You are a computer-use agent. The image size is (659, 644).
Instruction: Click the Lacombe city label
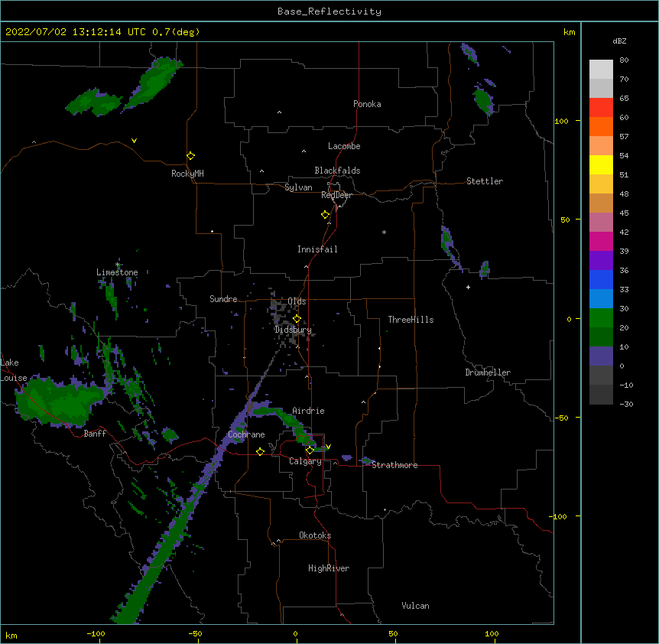pos(344,146)
